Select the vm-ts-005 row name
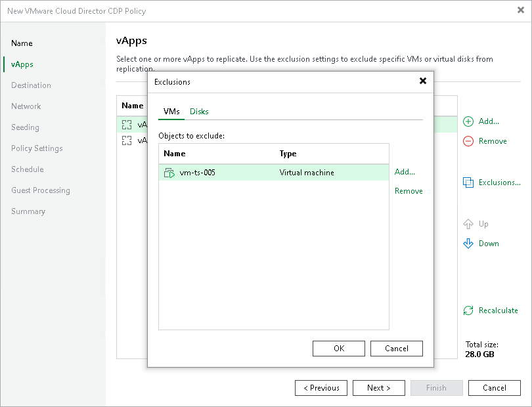Screen dimensions: 532x407 click(198, 173)
